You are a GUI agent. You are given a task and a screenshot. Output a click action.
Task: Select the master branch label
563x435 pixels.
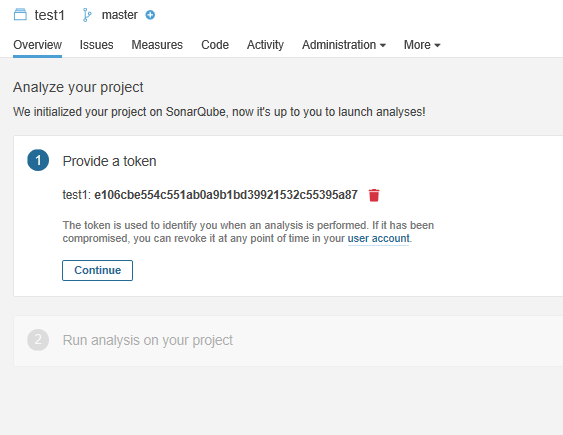click(x=120, y=15)
